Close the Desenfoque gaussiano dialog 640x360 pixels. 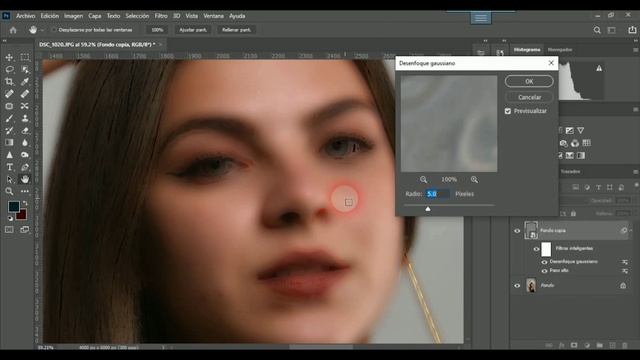551,63
